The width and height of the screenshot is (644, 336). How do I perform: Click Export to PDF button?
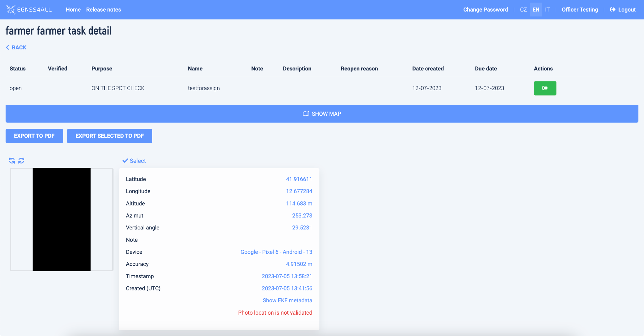coord(34,136)
